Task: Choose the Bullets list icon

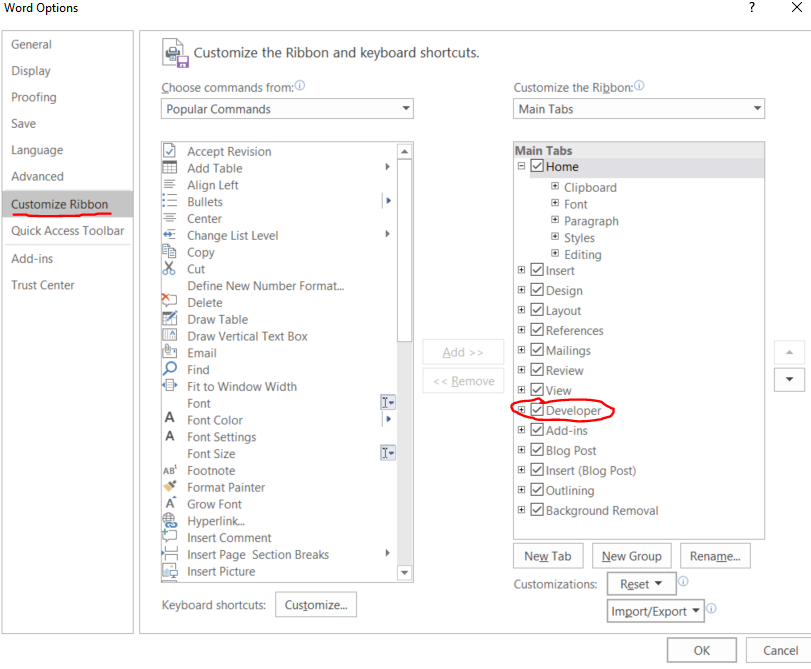Action: 170,201
